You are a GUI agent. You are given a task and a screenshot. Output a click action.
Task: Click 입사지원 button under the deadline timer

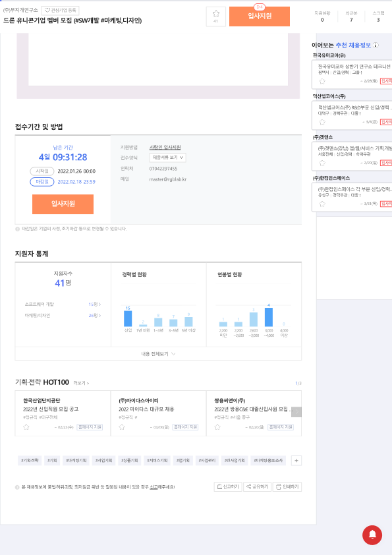[63, 204]
